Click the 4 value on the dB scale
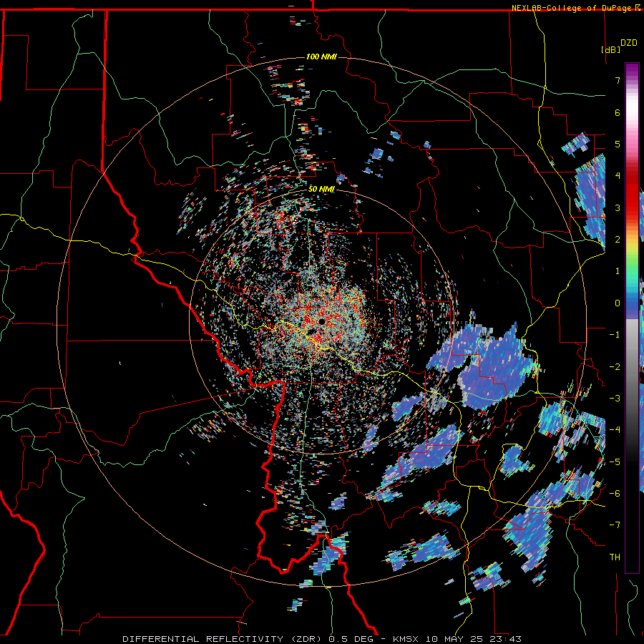The height and width of the screenshot is (644, 644). coord(618,176)
